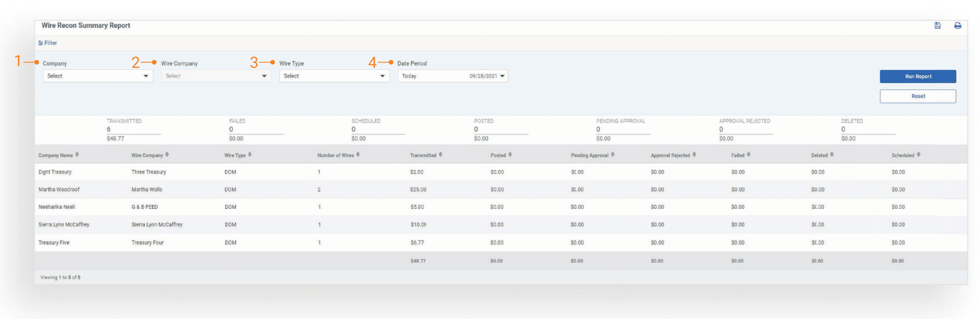Sort by Transmitted column arrows
This screenshot has height=319, width=980.
click(440, 154)
